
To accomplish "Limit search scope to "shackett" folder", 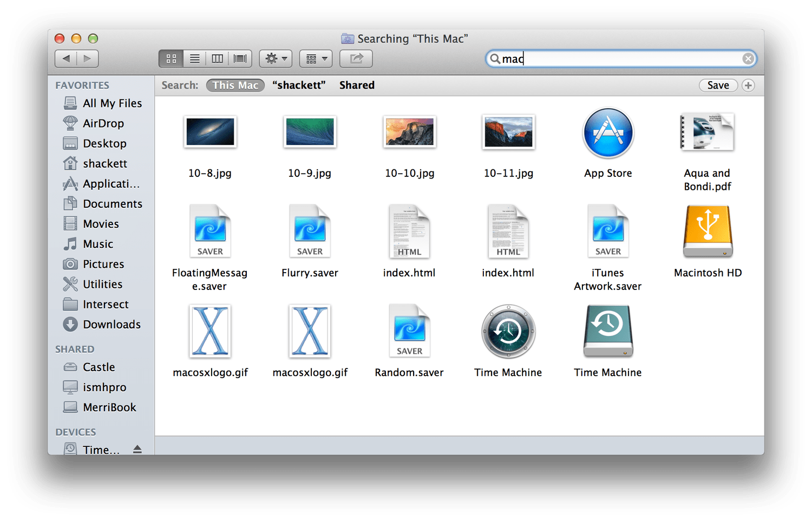I will click(x=299, y=85).
